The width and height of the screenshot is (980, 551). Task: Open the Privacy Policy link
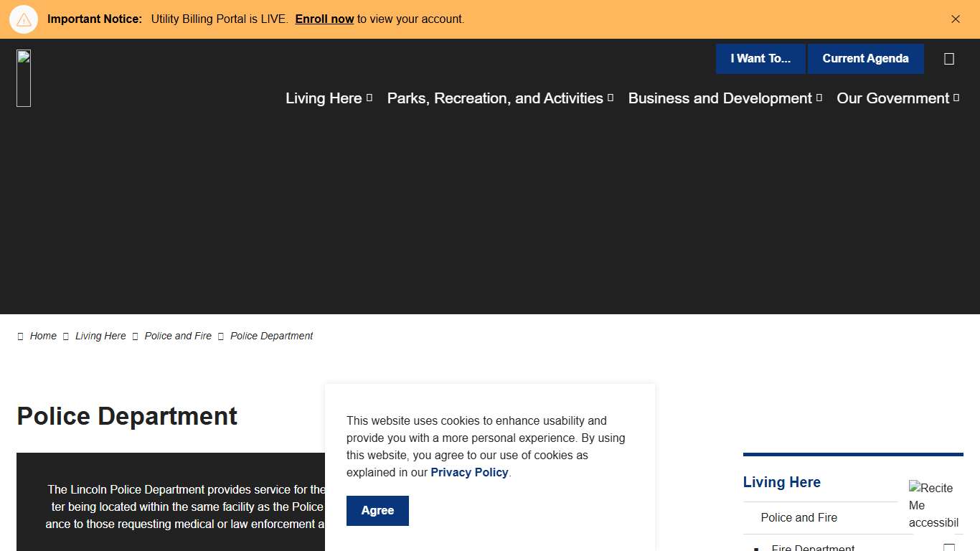pos(469,472)
